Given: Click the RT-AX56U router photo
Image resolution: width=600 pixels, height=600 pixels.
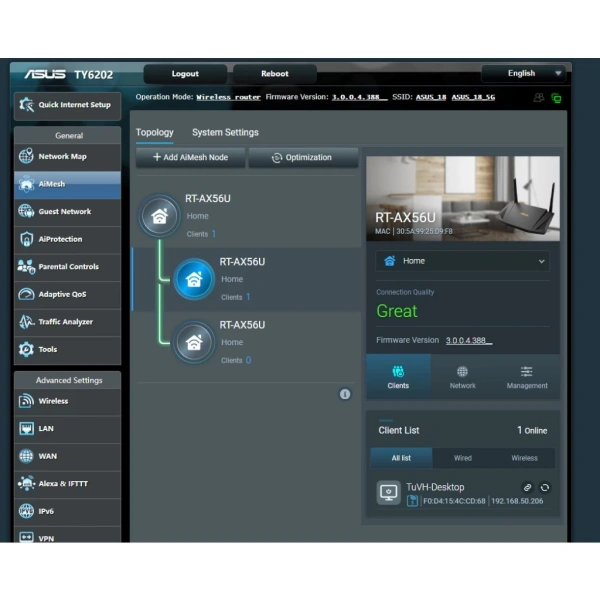Looking at the screenshot, I should click(x=463, y=199).
